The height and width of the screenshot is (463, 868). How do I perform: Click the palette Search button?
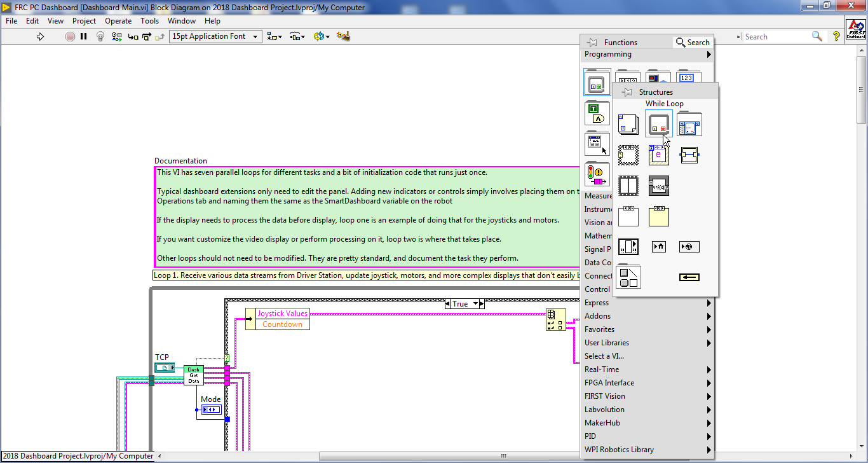(x=693, y=43)
